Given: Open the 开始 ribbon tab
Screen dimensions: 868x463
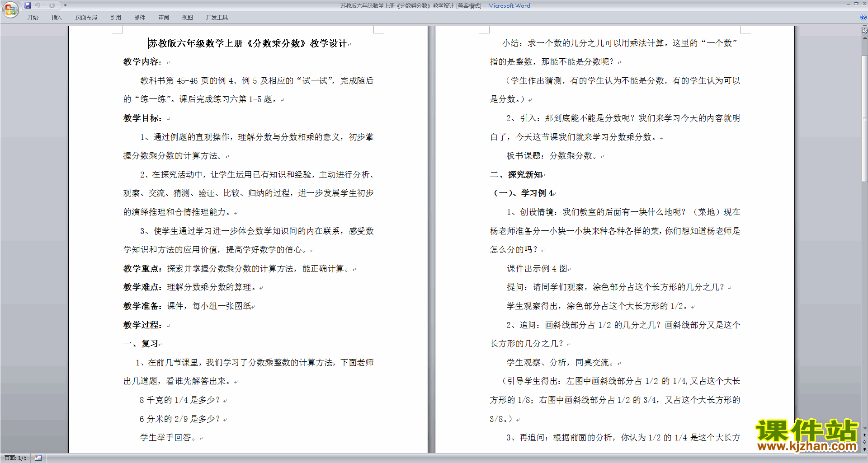Looking at the screenshot, I should pyautogui.click(x=33, y=18).
